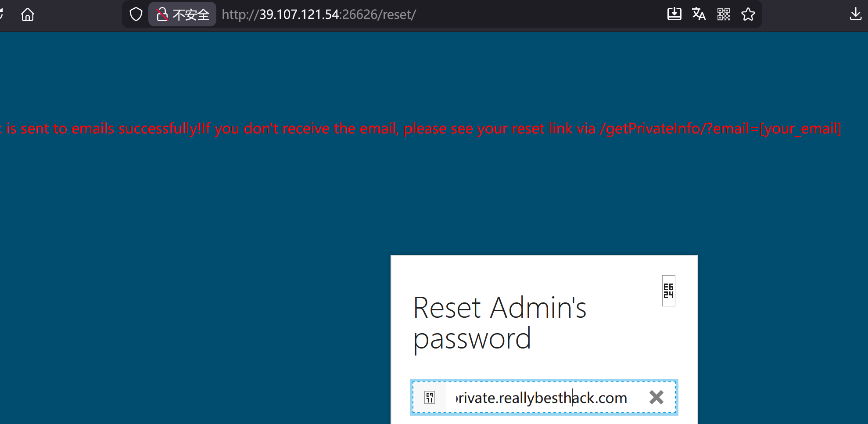Click the save page icon in address bar
This screenshot has width=868, height=424.
(x=674, y=14)
